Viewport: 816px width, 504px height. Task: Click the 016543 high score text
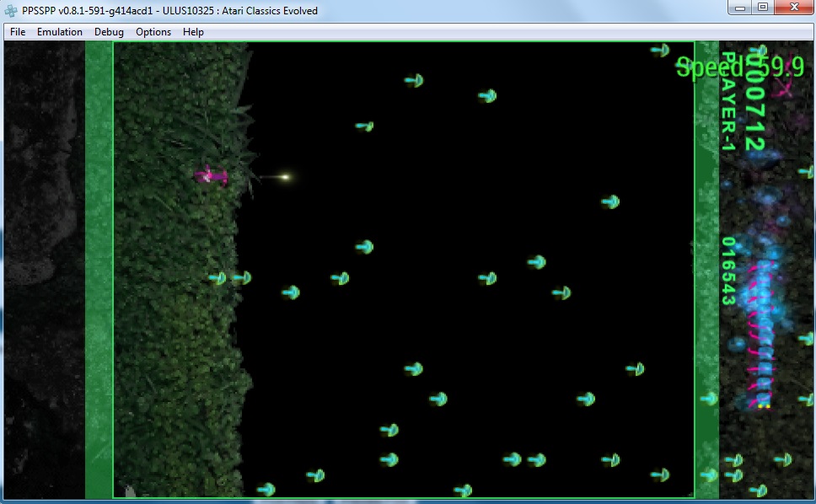(727, 271)
